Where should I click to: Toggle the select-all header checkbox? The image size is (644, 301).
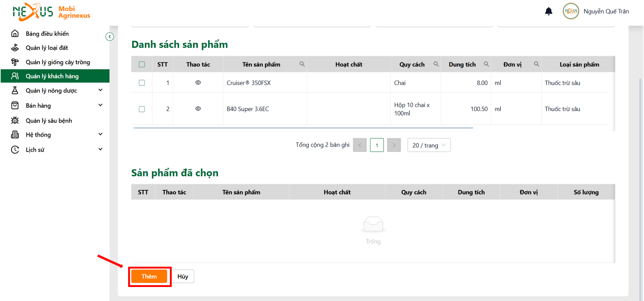tap(142, 65)
